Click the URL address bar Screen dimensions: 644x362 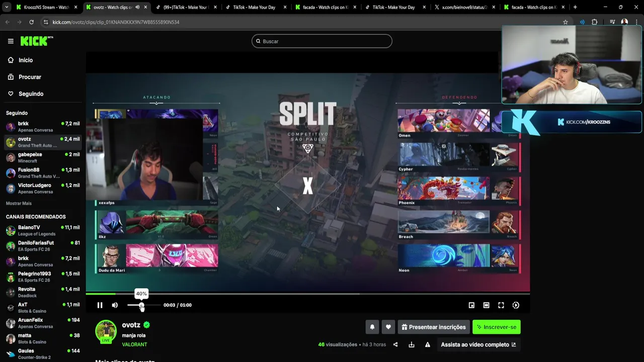point(302,22)
